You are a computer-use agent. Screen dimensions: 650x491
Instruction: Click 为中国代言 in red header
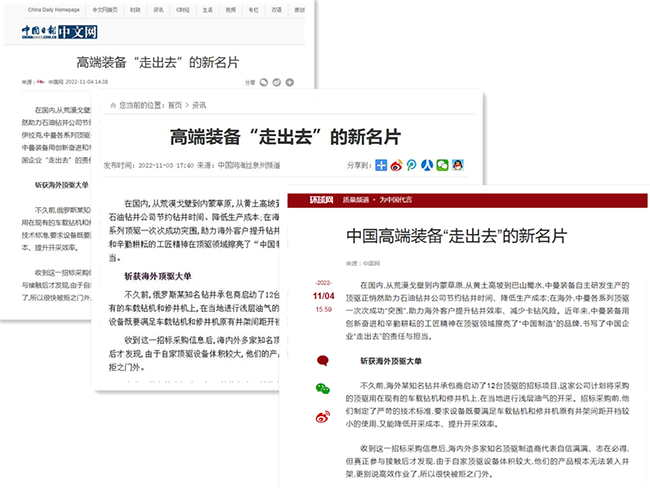click(x=397, y=202)
